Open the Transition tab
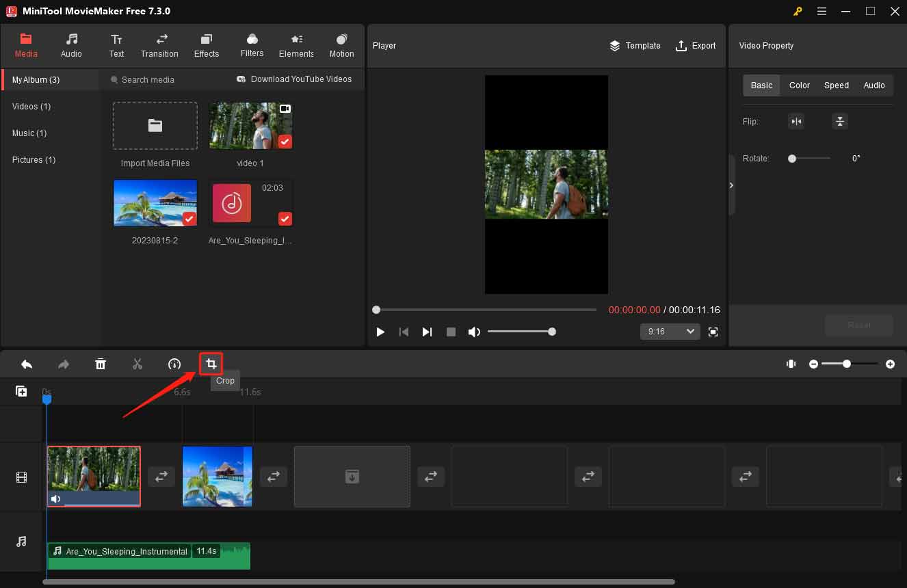The image size is (907, 588). (x=159, y=45)
